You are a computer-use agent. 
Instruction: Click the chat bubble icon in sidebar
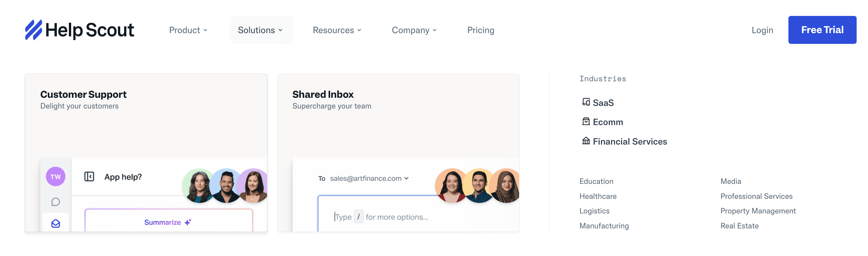pos(56,202)
